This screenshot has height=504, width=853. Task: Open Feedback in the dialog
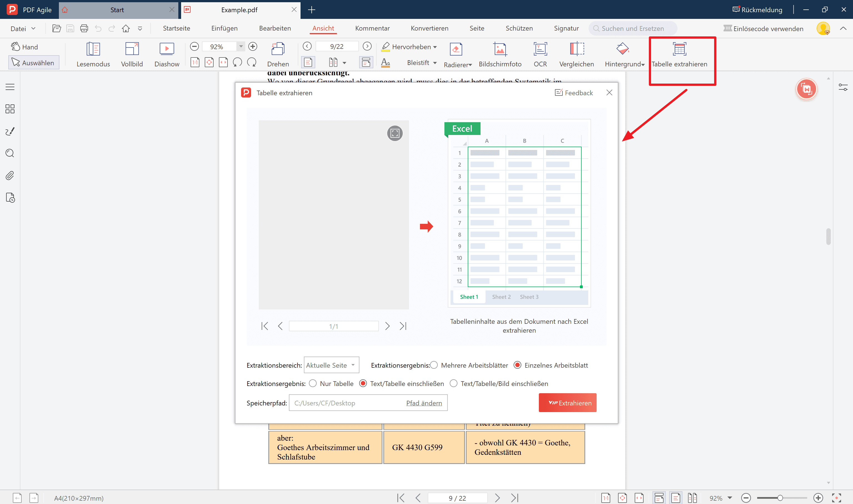(x=573, y=93)
